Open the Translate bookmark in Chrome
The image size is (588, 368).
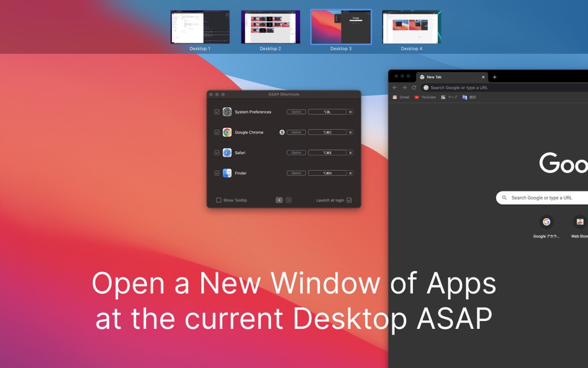coord(469,97)
